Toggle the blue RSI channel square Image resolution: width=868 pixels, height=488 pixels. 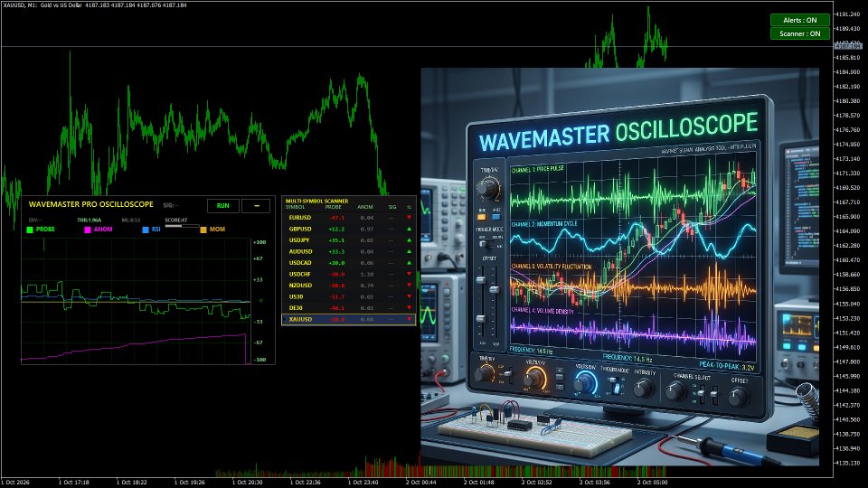pos(146,230)
